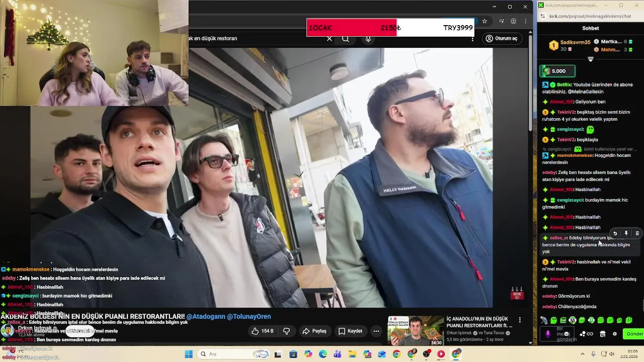Show hidden system tray icons chevron

pos(583,354)
